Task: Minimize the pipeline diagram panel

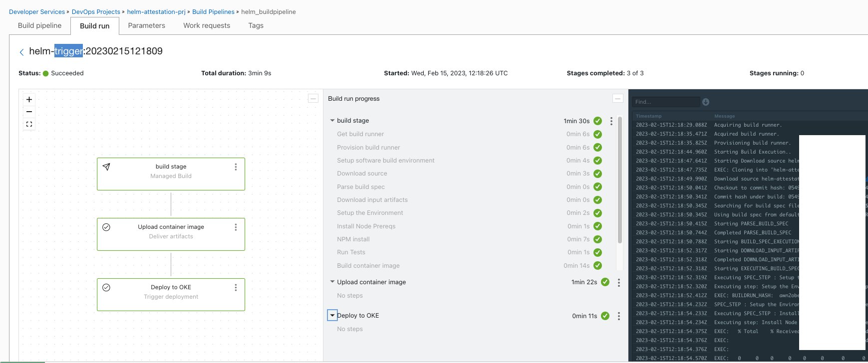Action: (313, 98)
